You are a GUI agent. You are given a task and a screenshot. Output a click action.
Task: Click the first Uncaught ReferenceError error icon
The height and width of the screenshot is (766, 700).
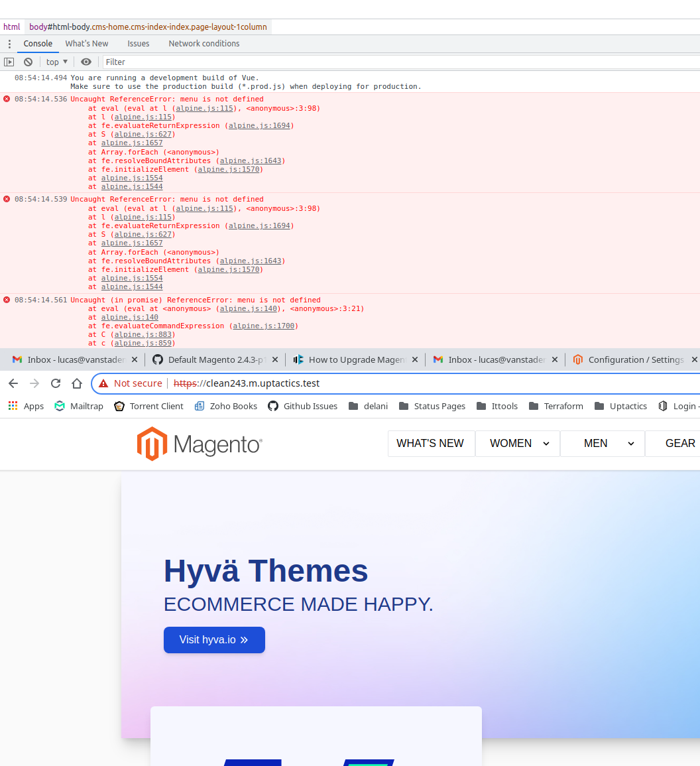tap(6, 99)
